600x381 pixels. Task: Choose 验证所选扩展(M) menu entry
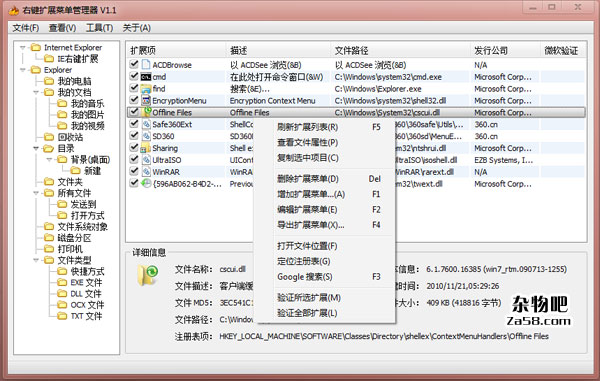324,298
